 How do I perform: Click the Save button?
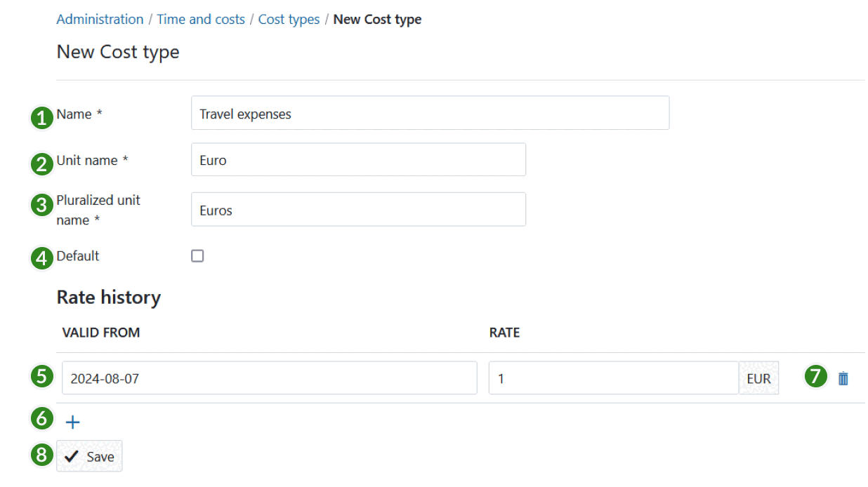pos(89,455)
